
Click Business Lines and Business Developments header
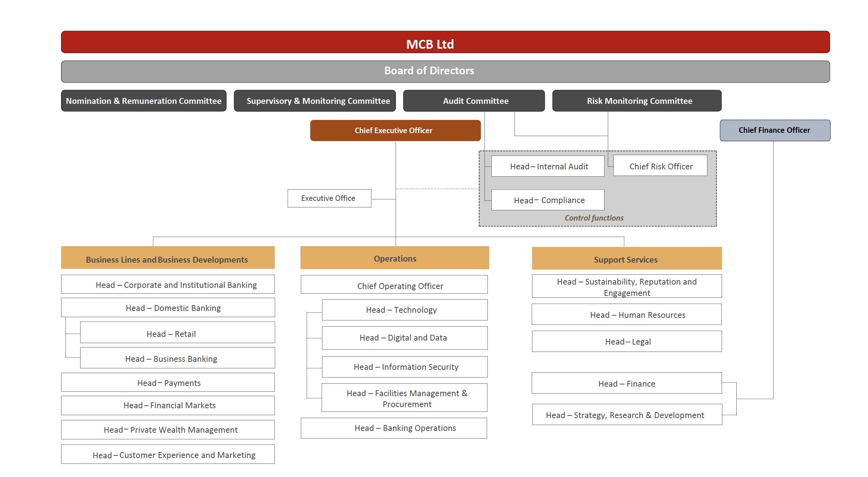click(168, 258)
